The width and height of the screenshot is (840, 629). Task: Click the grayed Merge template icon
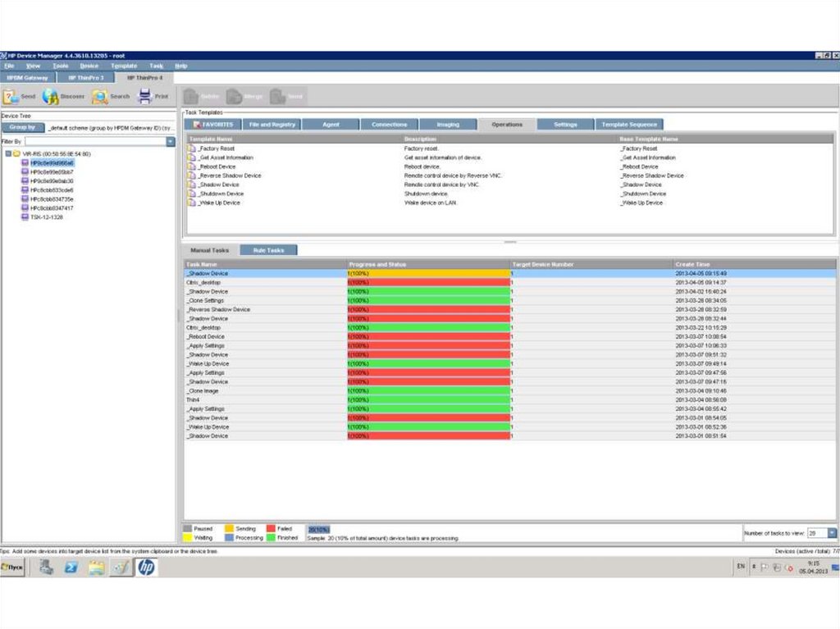click(x=234, y=97)
